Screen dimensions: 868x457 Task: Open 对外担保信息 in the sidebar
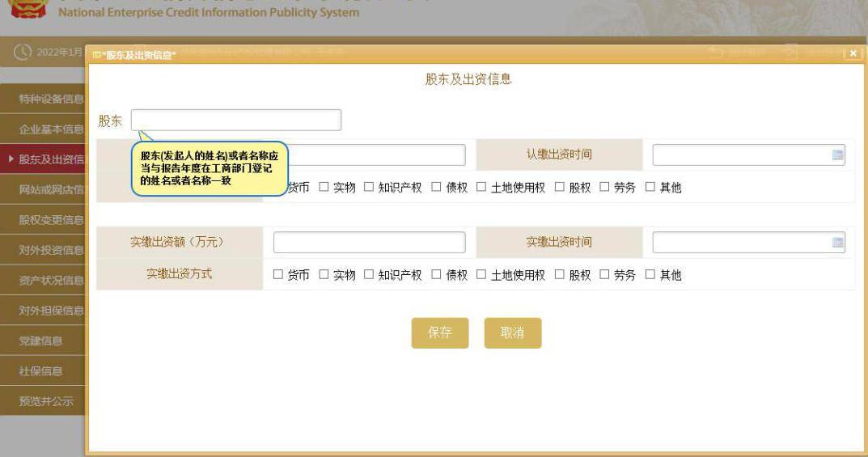click(44, 311)
